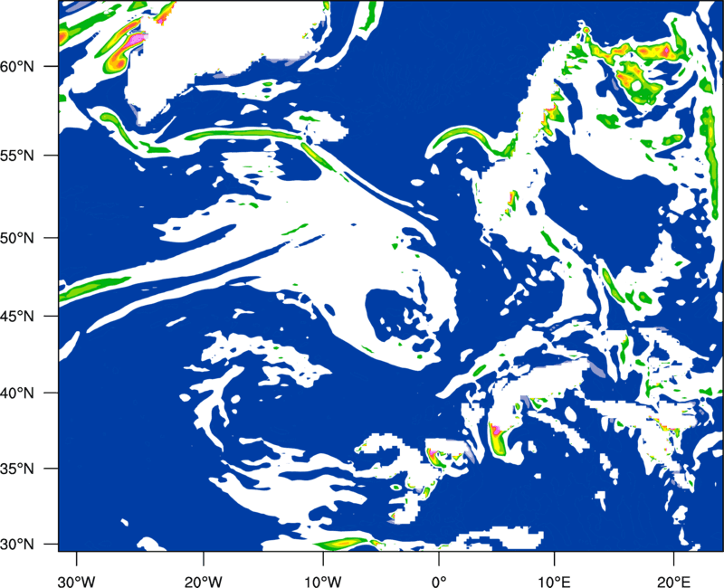Click the 45°N latitude label
Screen dimensions: 724x588
click(17, 317)
